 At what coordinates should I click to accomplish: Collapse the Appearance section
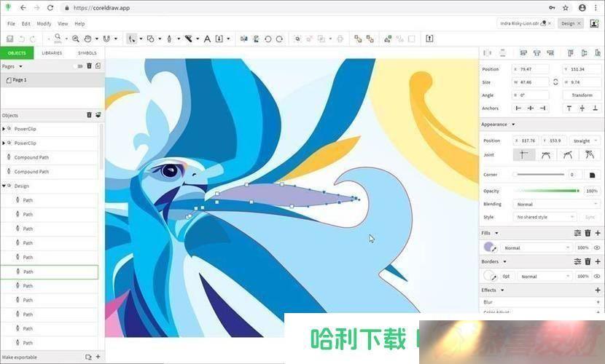[x=513, y=124]
